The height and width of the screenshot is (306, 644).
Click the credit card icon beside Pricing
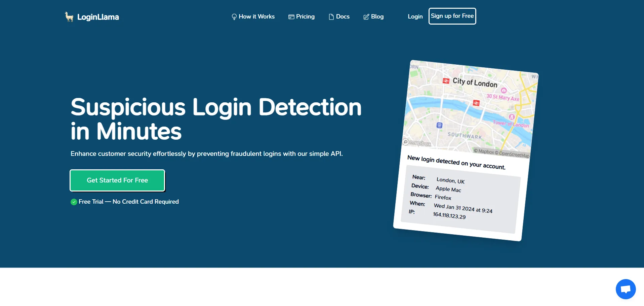pyautogui.click(x=291, y=17)
